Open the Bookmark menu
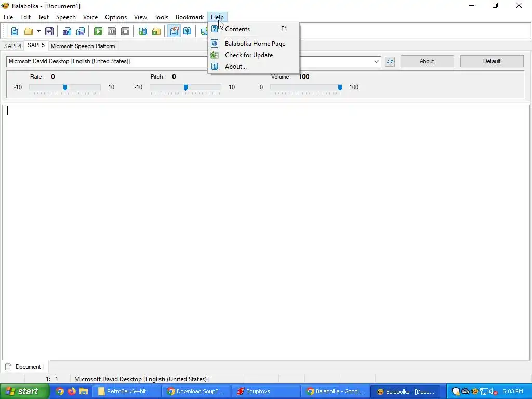The width and height of the screenshot is (532, 399). [x=190, y=17]
